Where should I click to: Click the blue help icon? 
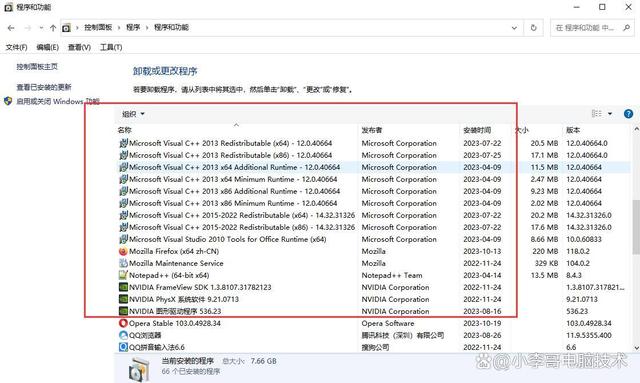[x=628, y=114]
